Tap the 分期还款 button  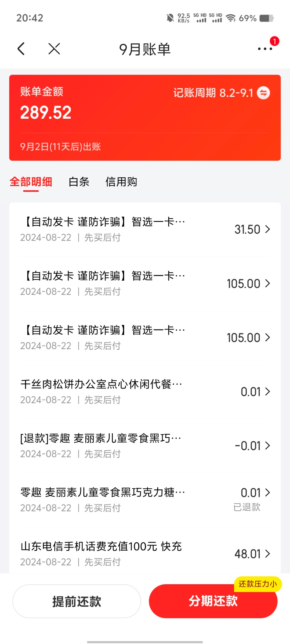click(x=213, y=601)
